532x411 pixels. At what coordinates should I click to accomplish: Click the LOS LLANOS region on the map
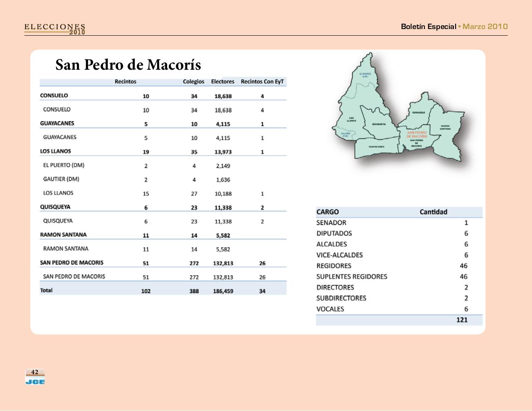point(351,119)
